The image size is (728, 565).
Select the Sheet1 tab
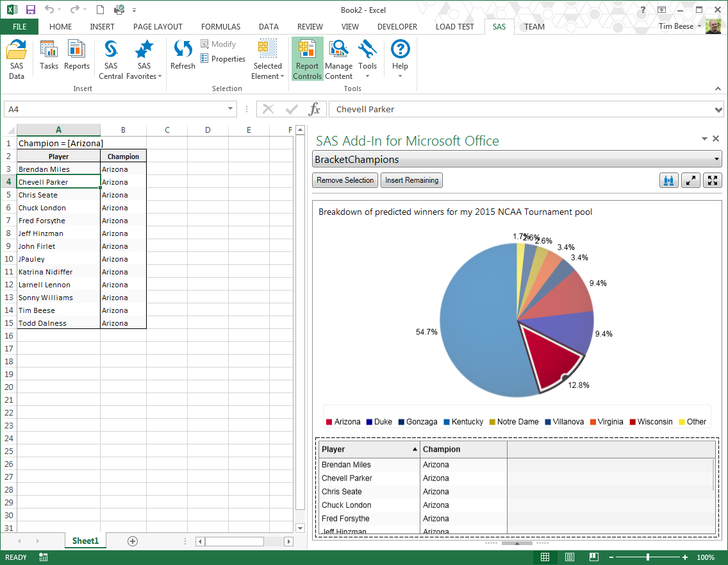pos(85,541)
